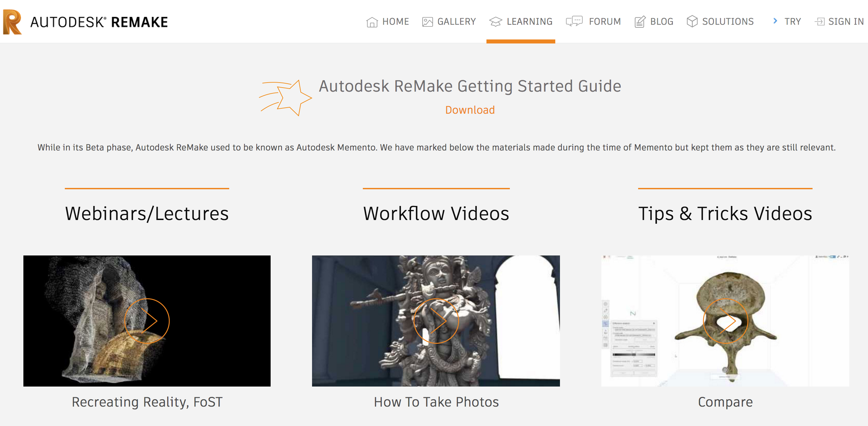Play the Compare tips video

(x=725, y=321)
